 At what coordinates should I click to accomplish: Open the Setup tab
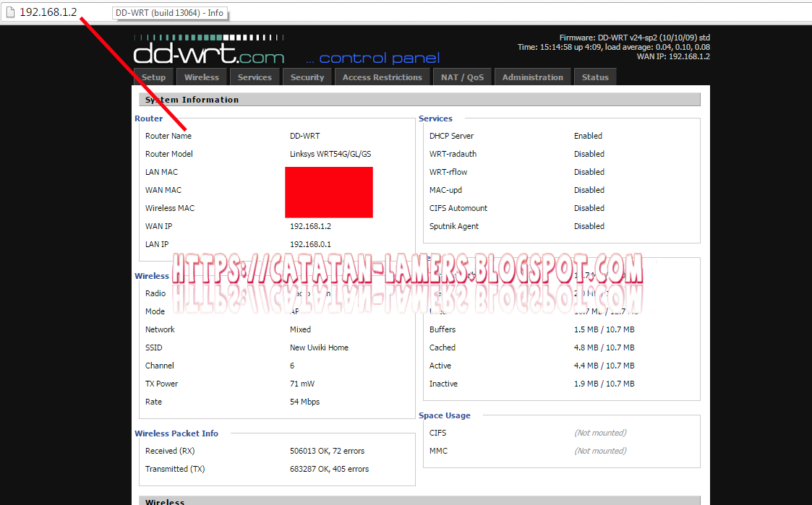click(153, 77)
